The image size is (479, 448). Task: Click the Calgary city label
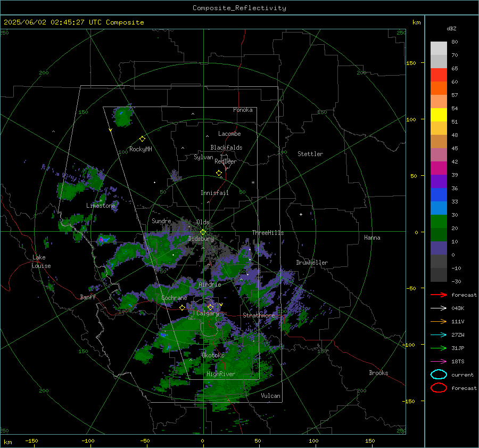tap(208, 313)
